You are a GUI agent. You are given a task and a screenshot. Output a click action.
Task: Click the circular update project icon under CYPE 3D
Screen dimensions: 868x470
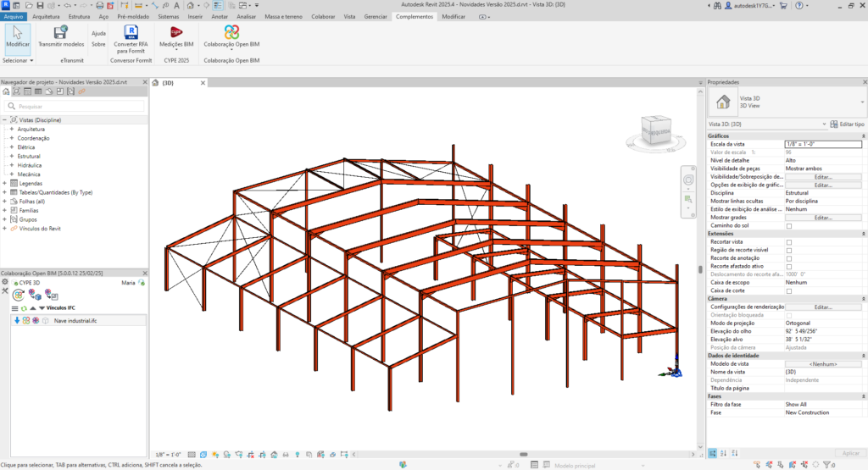pos(19,295)
